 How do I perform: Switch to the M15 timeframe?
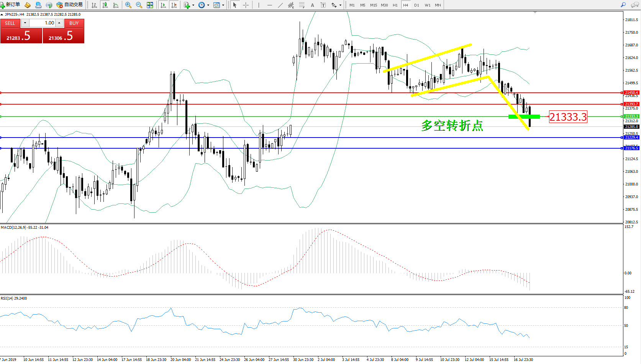click(x=373, y=5)
